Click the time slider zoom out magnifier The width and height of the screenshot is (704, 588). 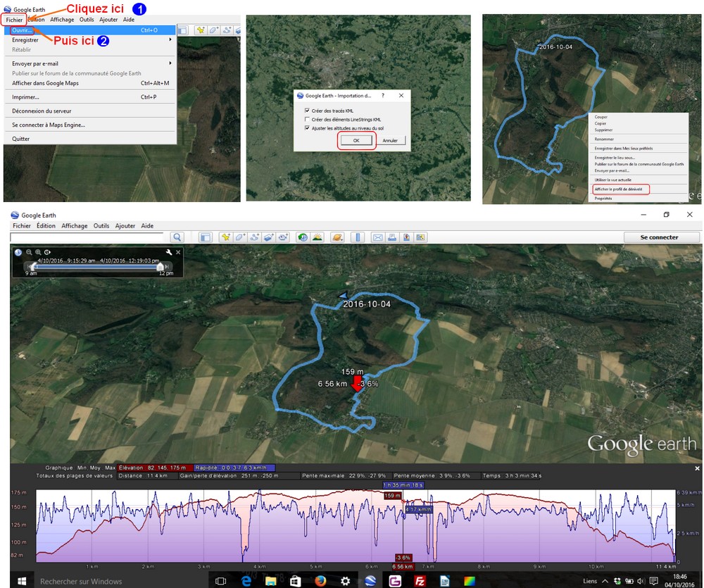click(29, 252)
